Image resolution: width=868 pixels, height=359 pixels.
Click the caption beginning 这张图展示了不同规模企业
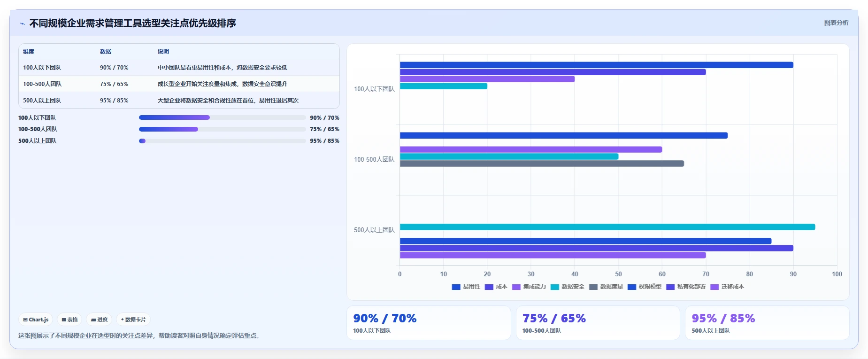pos(140,336)
